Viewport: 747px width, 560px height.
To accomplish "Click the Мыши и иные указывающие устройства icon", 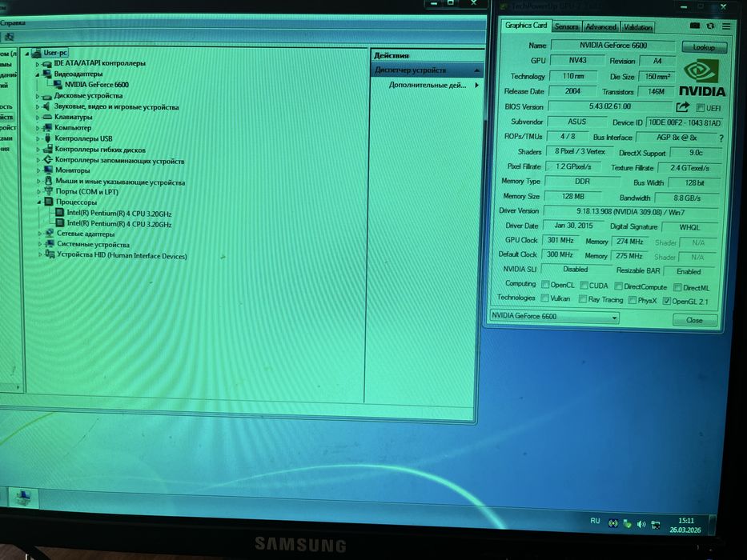I will [x=48, y=181].
